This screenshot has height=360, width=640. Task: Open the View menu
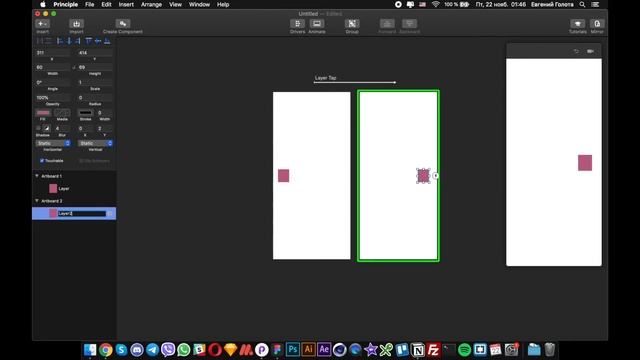pos(176,4)
